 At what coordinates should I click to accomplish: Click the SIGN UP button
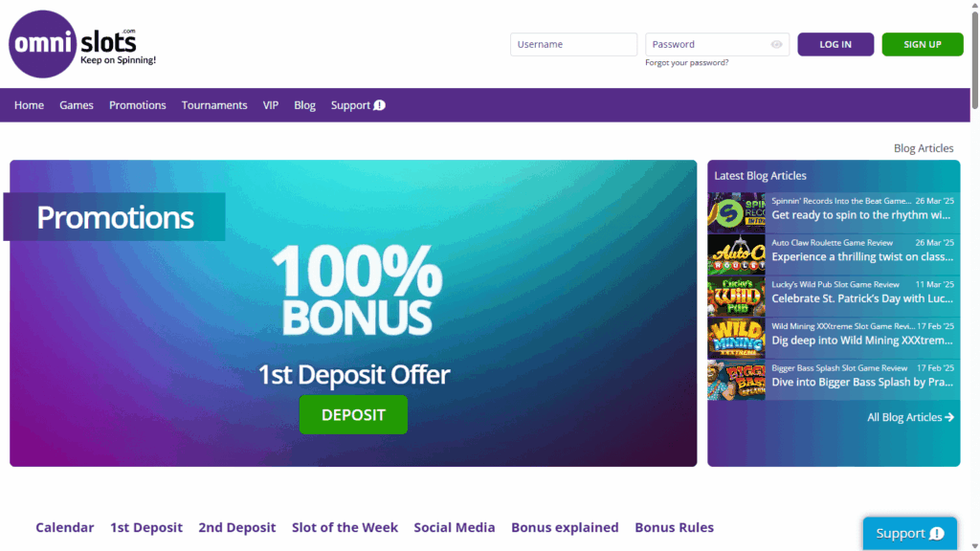click(923, 44)
